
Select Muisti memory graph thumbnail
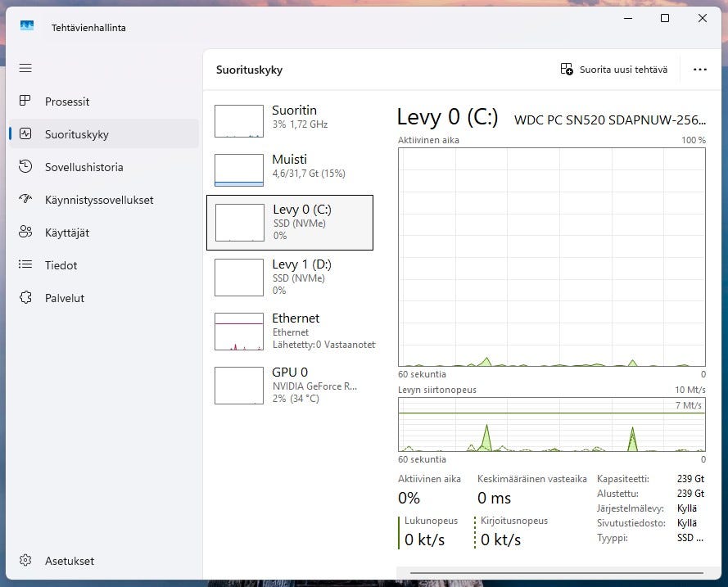239,170
